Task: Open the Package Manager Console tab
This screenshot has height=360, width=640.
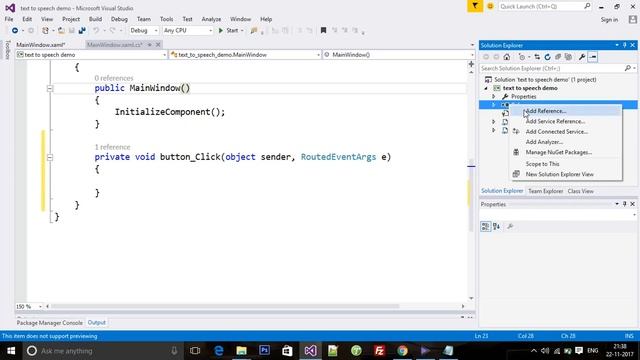Action: [x=49, y=323]
